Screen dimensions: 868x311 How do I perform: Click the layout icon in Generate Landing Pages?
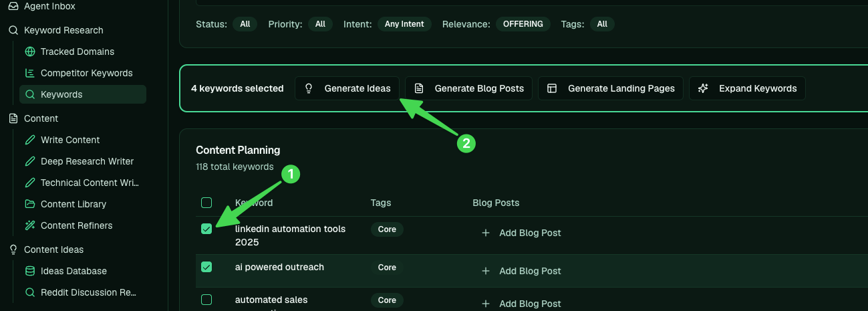552,88
